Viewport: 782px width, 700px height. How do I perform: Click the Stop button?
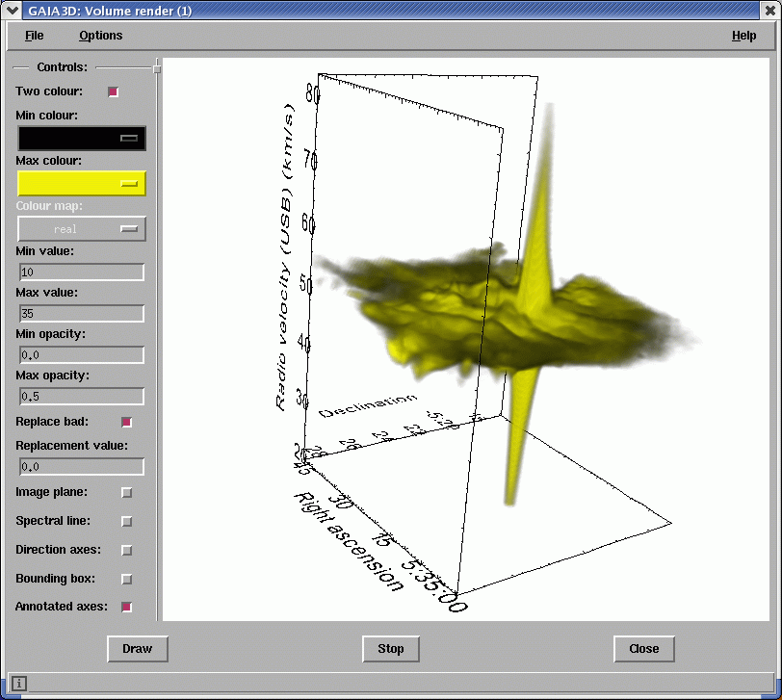[391, 649]
